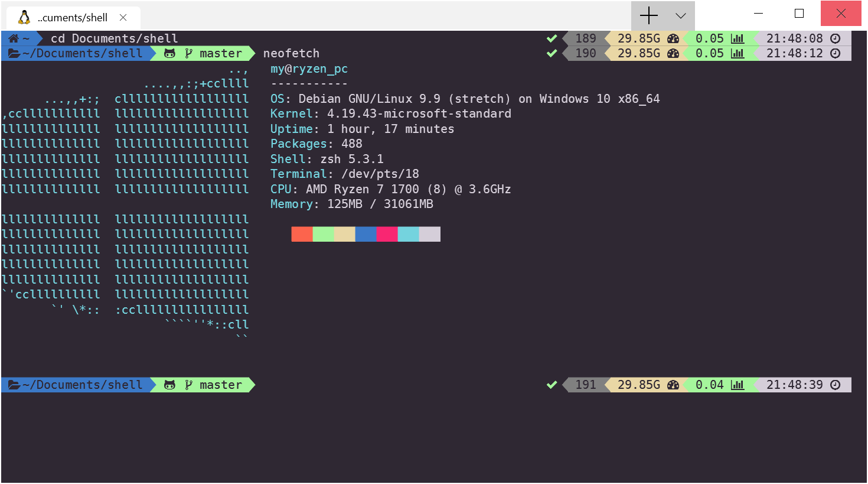
Task: Click load chart icon beside 0.05 at 21:48:08
Action: pos(738,38)
